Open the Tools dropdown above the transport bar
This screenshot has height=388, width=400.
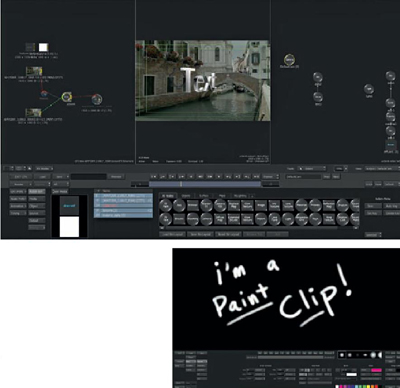point(311,169)
